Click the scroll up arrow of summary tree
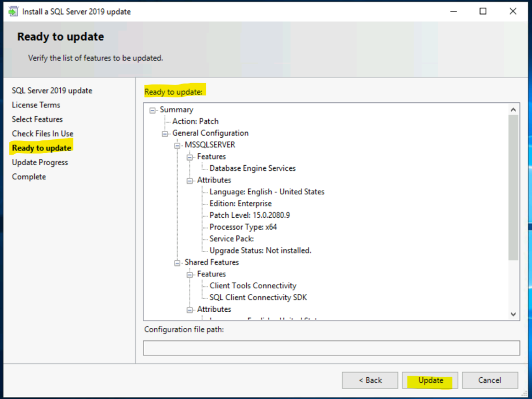 tap(513, 110)
